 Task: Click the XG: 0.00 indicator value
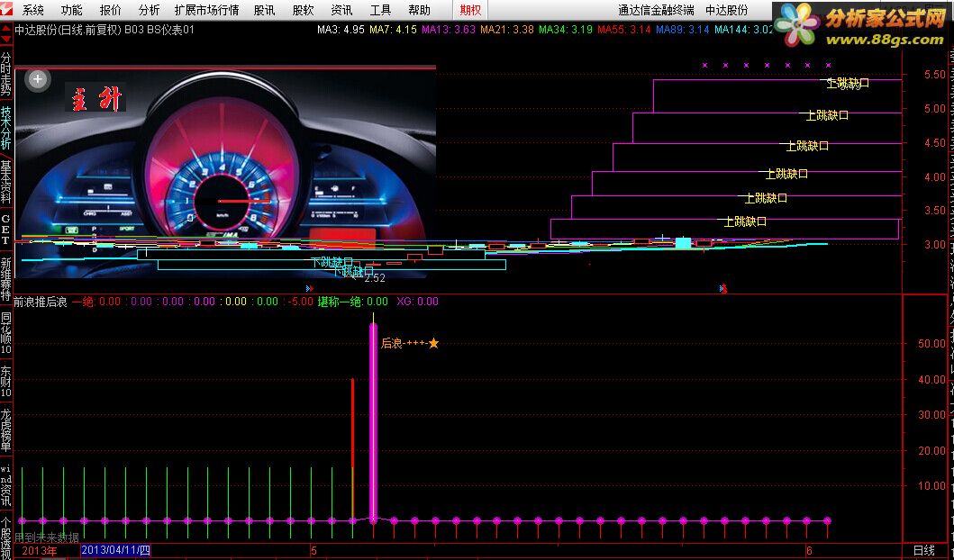click(x=417, y=302)
